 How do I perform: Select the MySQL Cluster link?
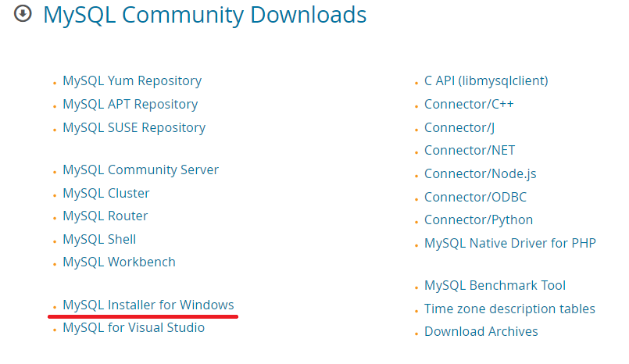[106, 193]
